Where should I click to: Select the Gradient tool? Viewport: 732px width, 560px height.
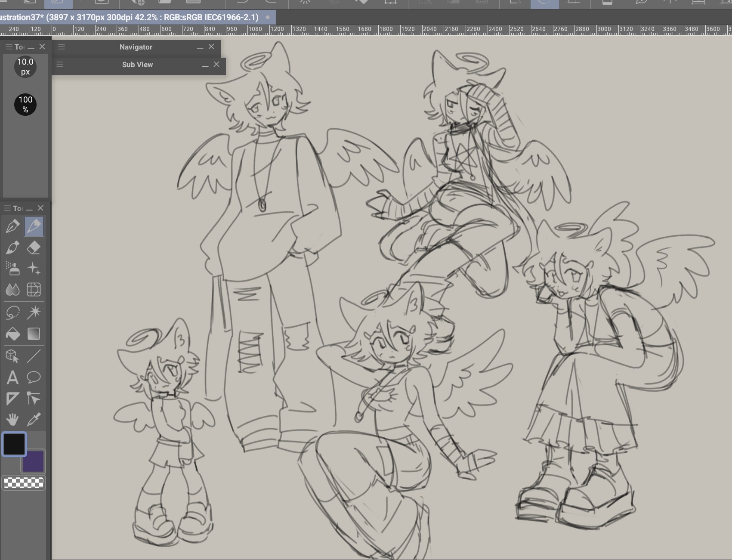(34, 334)
